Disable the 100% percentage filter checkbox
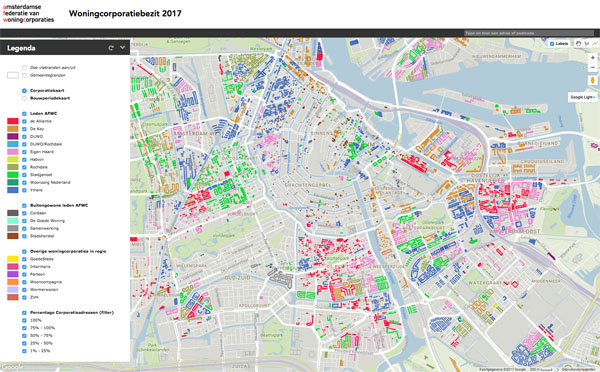Image resolution: width=600 pixels, height=372 pixels. (x=24, y=320)
